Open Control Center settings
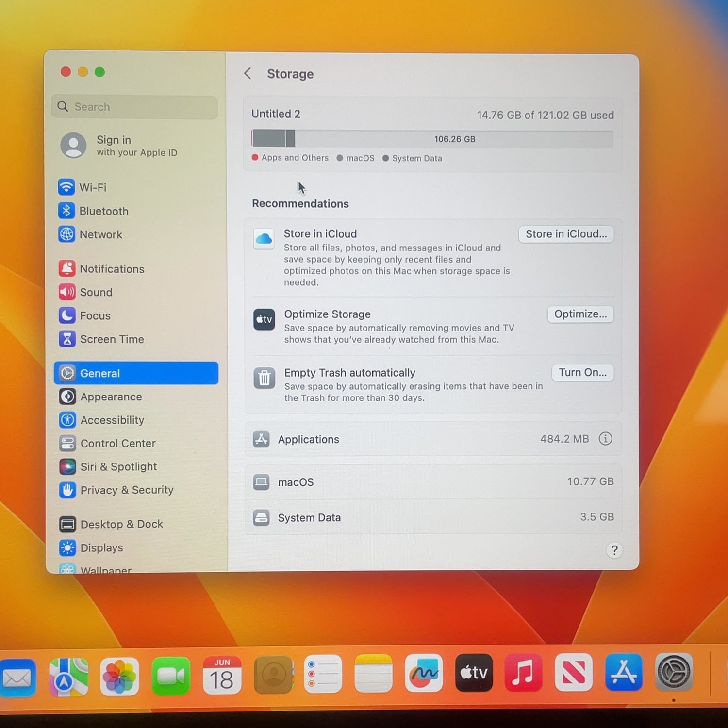The image size is (728, 728). point(136,443)
